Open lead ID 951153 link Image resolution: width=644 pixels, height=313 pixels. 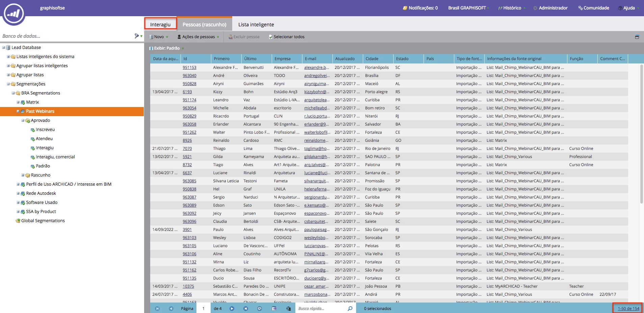pos(189,68)
